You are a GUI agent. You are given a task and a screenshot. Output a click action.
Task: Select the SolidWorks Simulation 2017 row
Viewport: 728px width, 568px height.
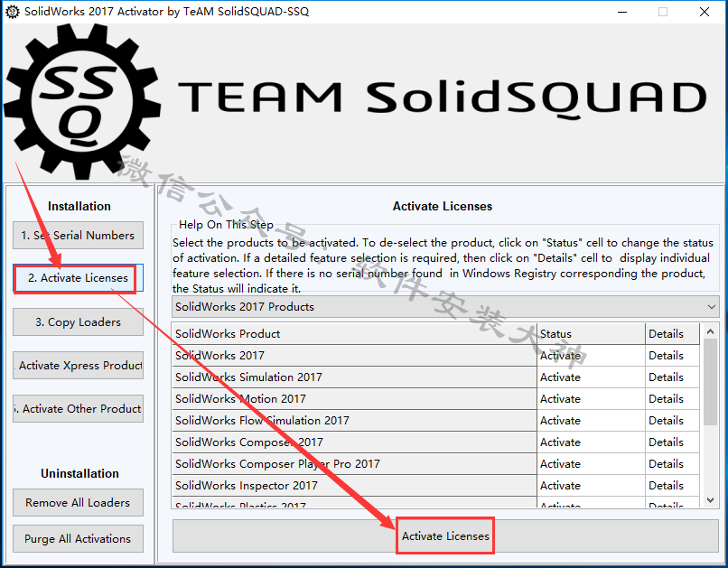pyautogui.click(x=354, y=377)
